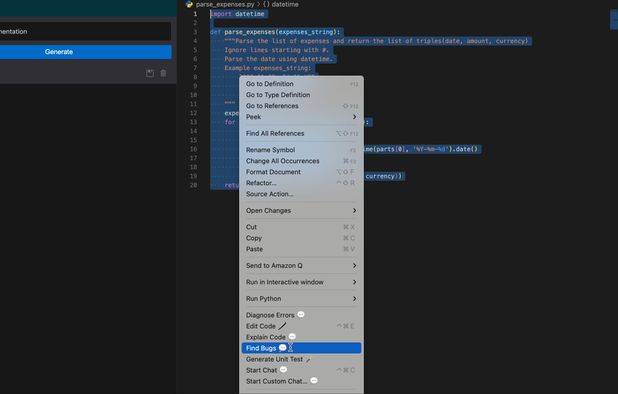Screen dimensions: 618x394
Task: Open the Send to Amazon Q submenu
Action: 302,266
